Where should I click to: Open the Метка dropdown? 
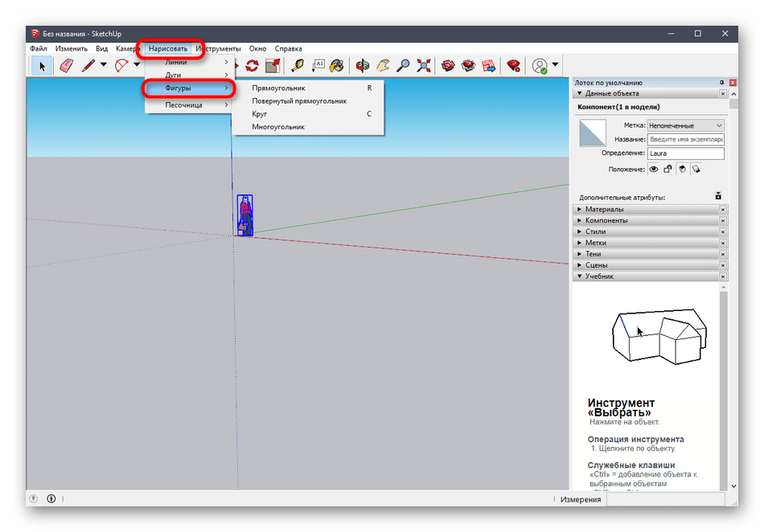(686, 125)
